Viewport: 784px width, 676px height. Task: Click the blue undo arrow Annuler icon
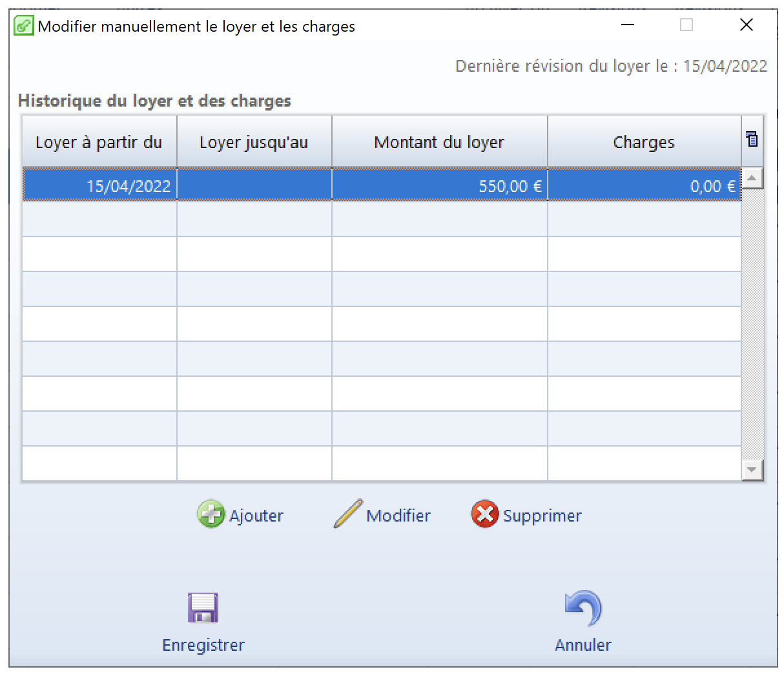(583, 608)
